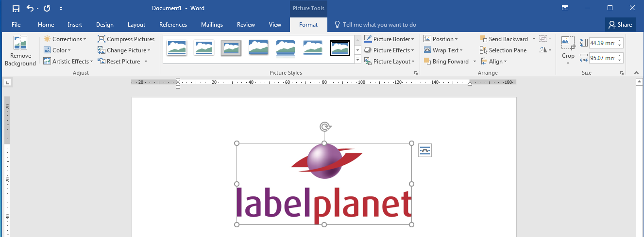Increase height using spinner up arrow
Screen dimensions: 644x237
pyautogui.click(x=620, y=41)
